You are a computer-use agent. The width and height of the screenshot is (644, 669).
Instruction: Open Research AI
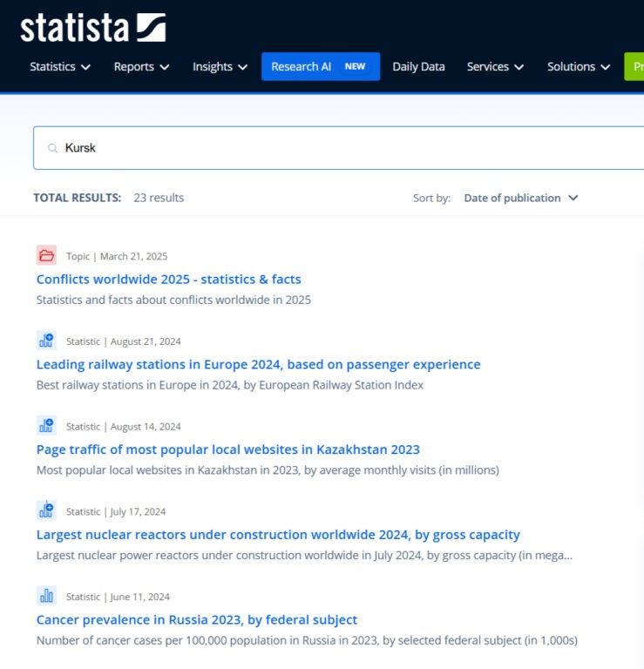pyautogui.click(x=321, y=66)
